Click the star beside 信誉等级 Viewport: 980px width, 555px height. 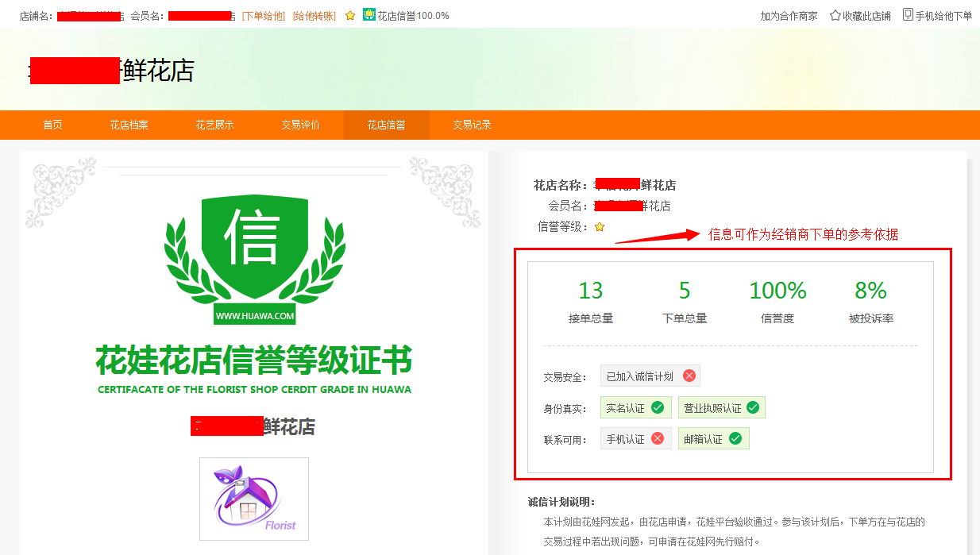pos(600,227)
